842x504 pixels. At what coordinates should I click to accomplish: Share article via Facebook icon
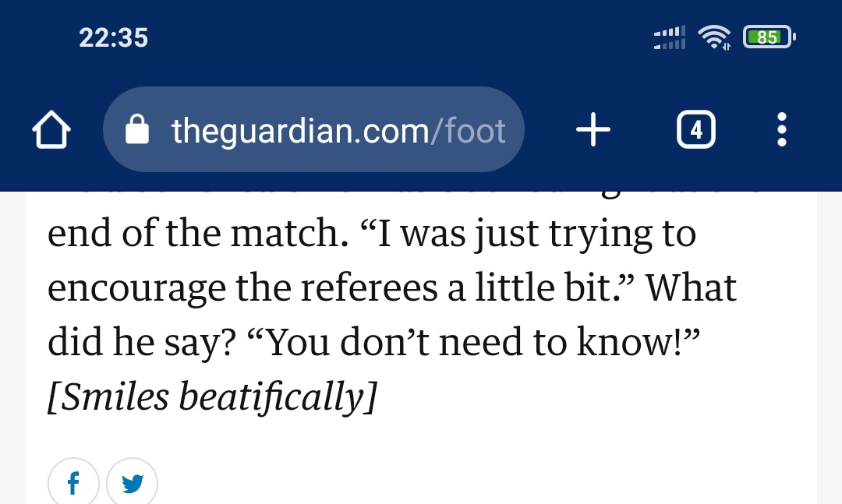point(73,482)
